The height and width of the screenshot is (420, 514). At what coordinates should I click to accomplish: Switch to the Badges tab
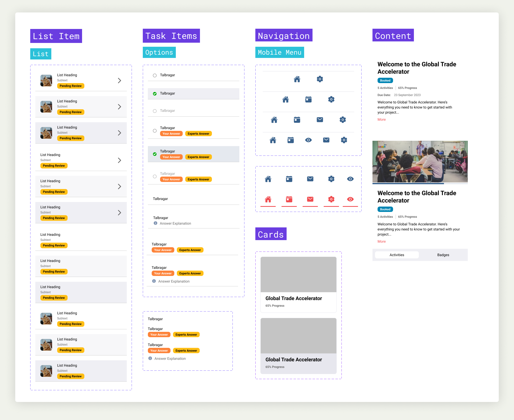pos(443,255)
